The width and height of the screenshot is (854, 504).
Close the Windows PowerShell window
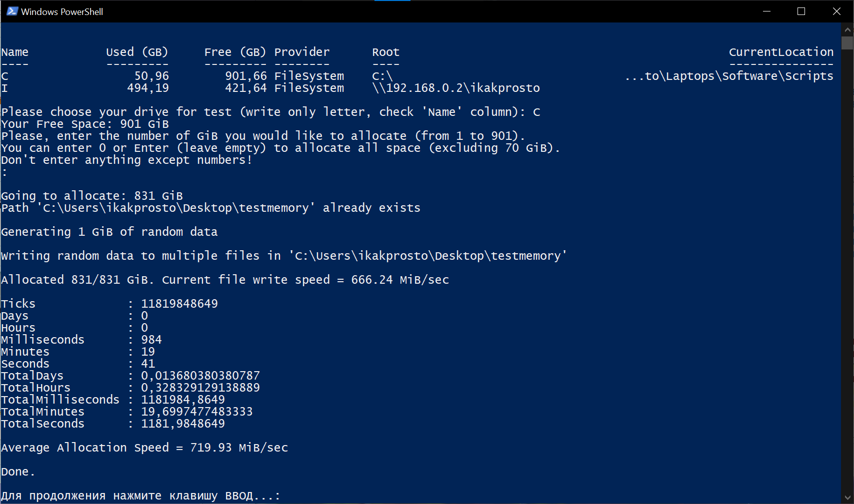tap(836, 11)
